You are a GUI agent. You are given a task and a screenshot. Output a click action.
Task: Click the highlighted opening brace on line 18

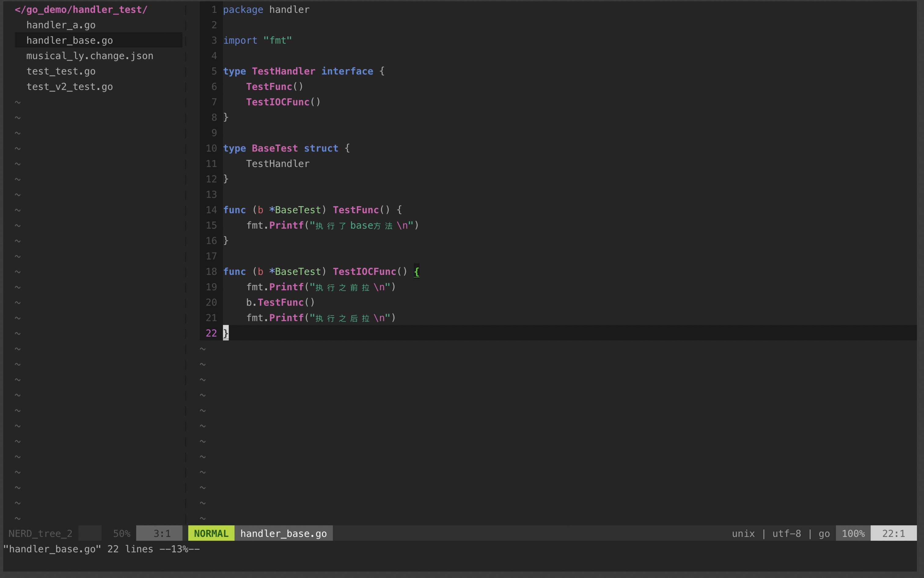[x=416, y=272]
